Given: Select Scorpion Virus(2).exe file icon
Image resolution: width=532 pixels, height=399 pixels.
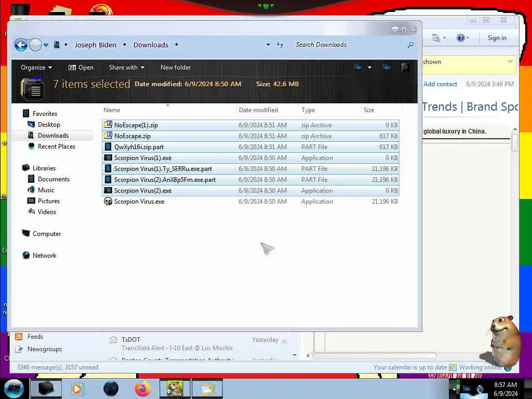Looking at the screenshot, I should click(x=108, y=190).
